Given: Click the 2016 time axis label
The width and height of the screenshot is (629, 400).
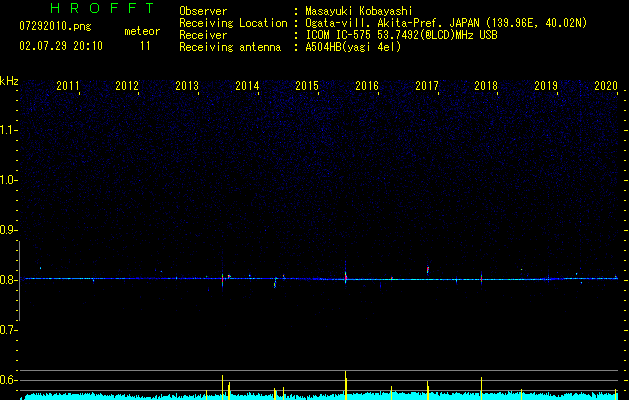Looking at the screenshot, I should pos(367,86).
